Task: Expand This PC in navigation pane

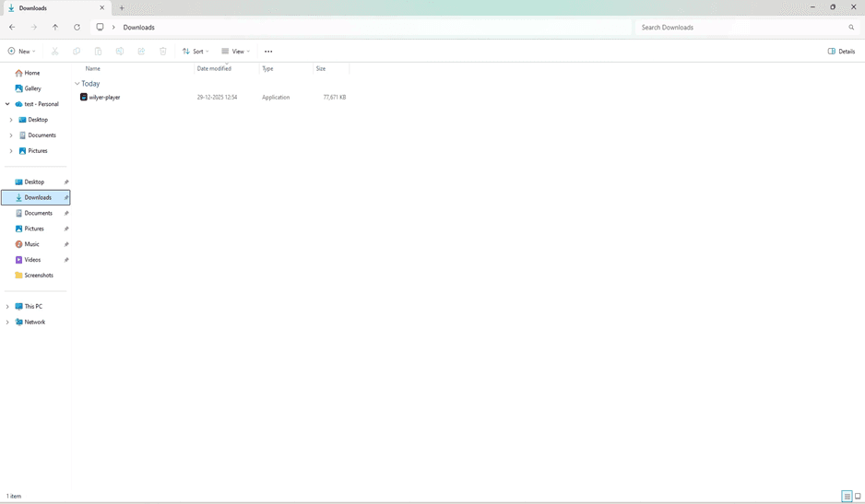Action: click(7, 307)
